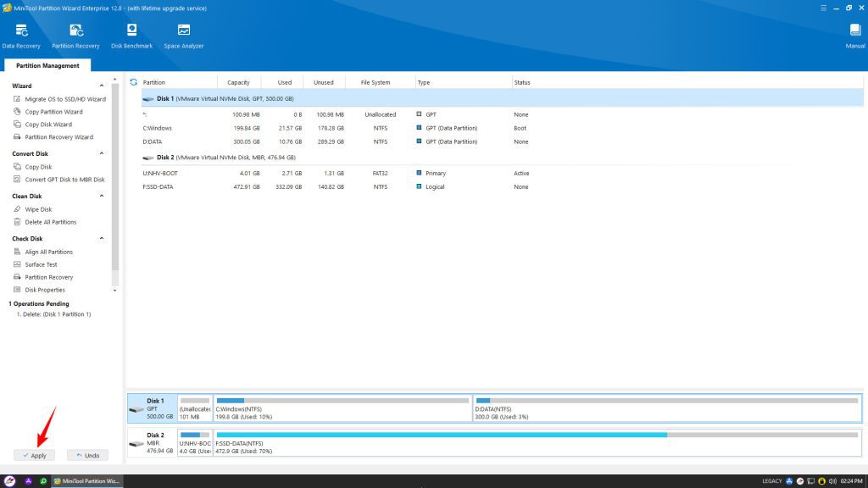Sort by the Partition column header
The height and width of the screenshot is (488, 868).
154,82
